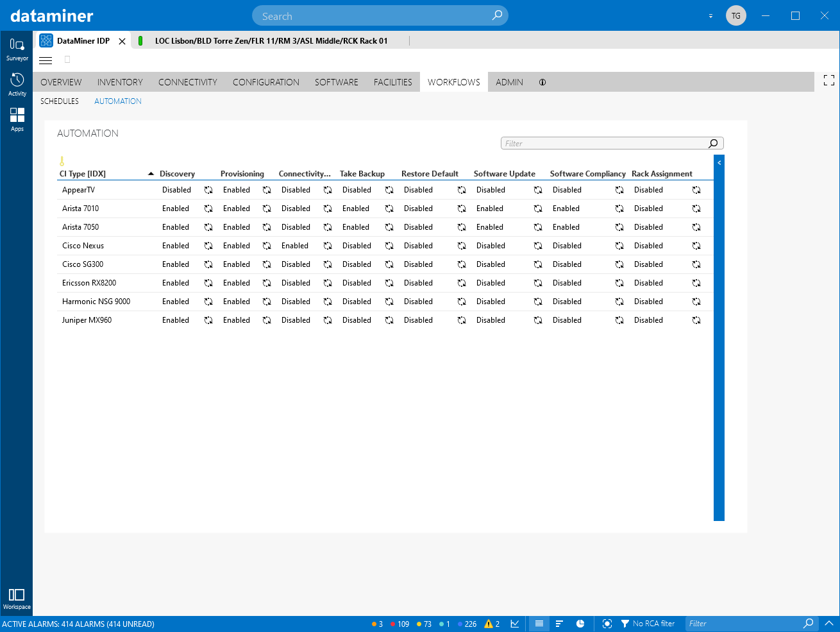Select the alarm list view icon
This screenshot has height=632, width=840.
[x=539, y=624]
